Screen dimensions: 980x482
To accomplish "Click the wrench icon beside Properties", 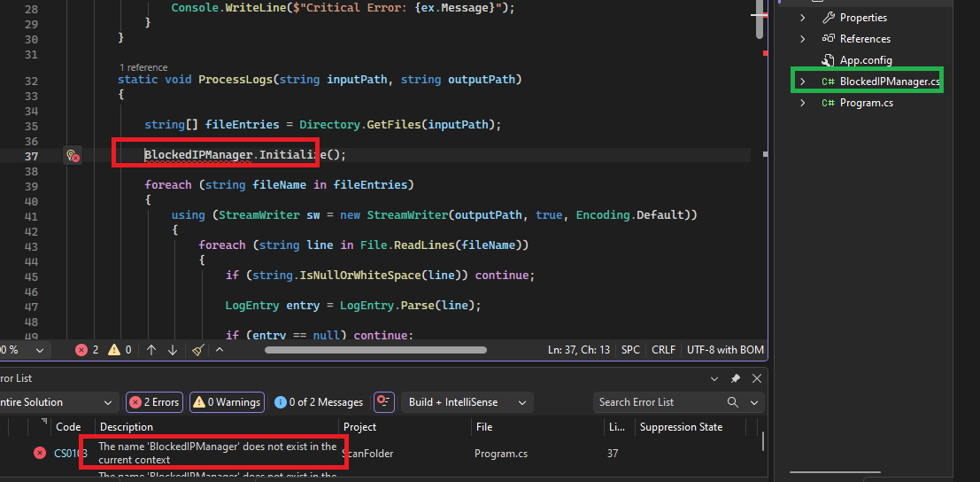I will tap(828, 18).
